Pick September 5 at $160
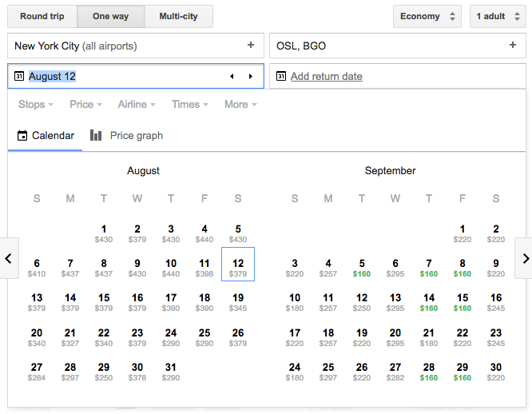This screenshot has height=414, width=532. click(362, 267)
